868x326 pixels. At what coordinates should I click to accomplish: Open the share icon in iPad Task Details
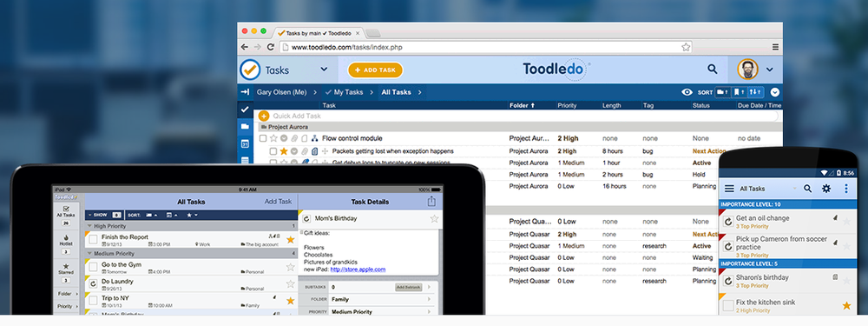point(431,202)
